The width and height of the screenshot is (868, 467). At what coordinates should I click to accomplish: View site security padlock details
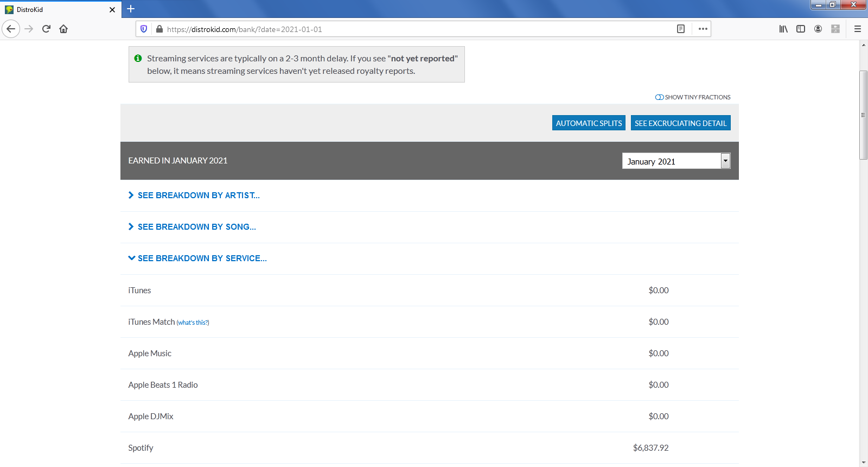tap(159, 29)
